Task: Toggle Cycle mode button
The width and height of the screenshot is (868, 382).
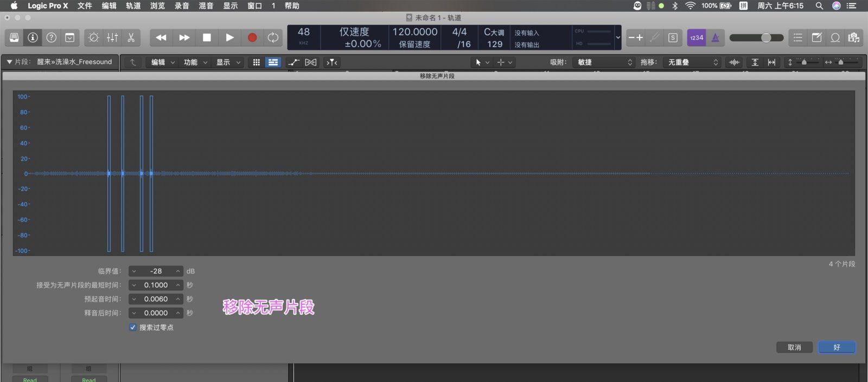Action: 273,37
